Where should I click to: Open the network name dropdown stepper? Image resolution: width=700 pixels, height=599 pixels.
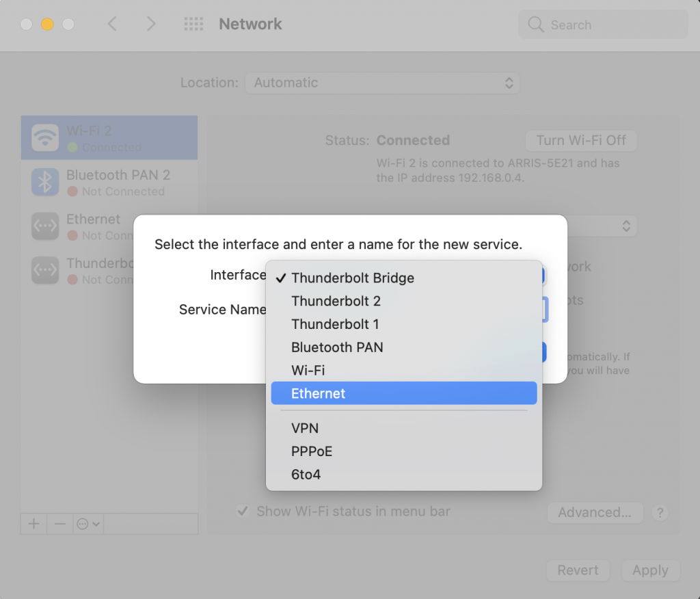pyautogui.click(x=626, y=226)
